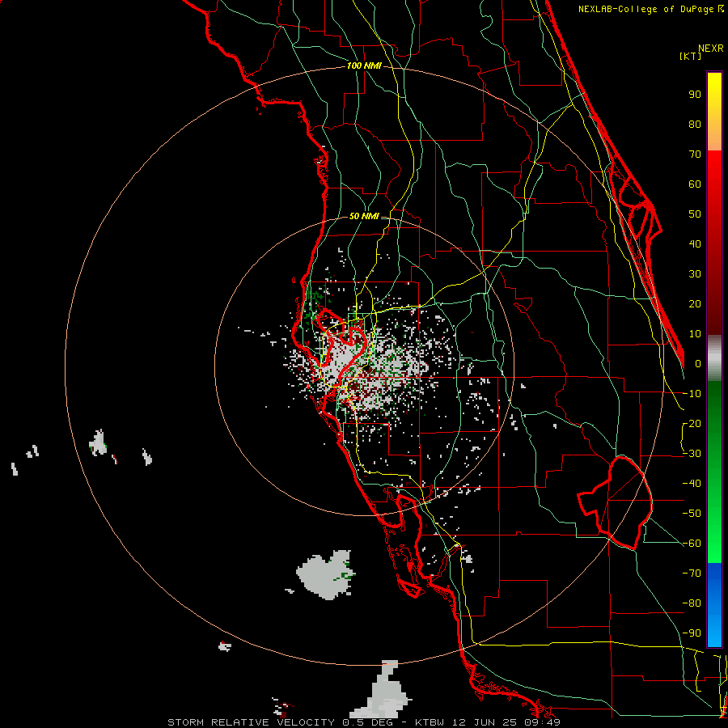Click the 70 knot scale label

coord(695,154)
